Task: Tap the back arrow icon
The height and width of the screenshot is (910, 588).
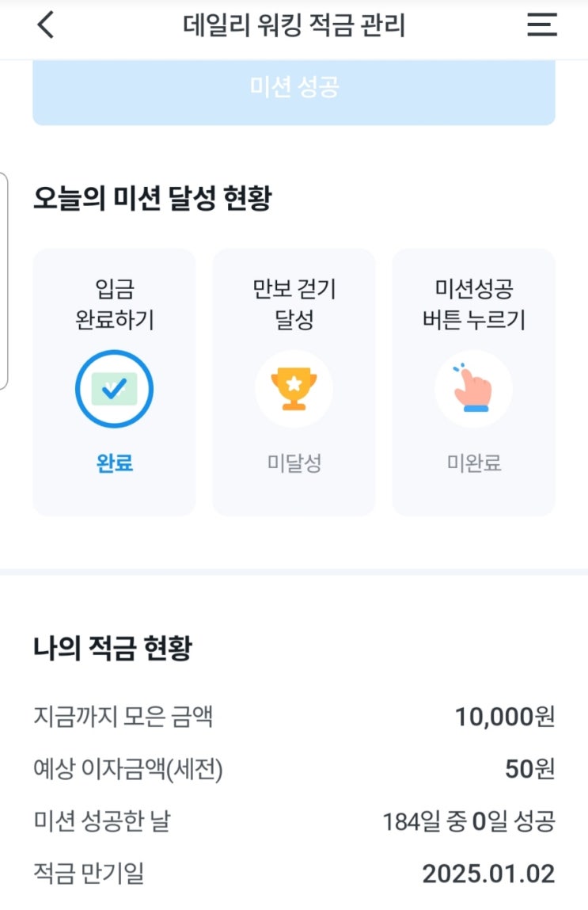Action: pos(45,25)
